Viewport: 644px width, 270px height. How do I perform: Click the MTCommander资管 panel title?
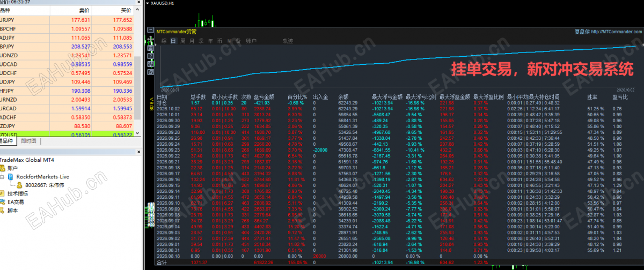[x=175, y=32]
